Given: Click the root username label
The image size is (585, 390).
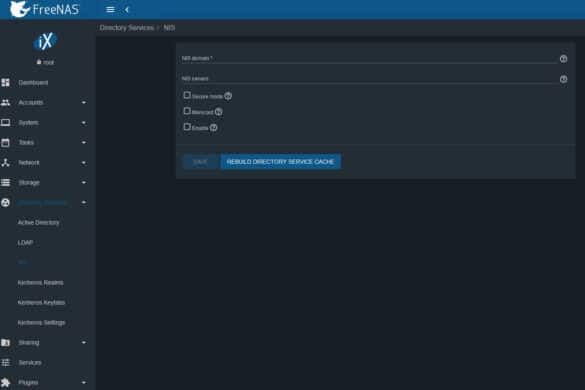Looking at the screenshot, I should (49, 62).
